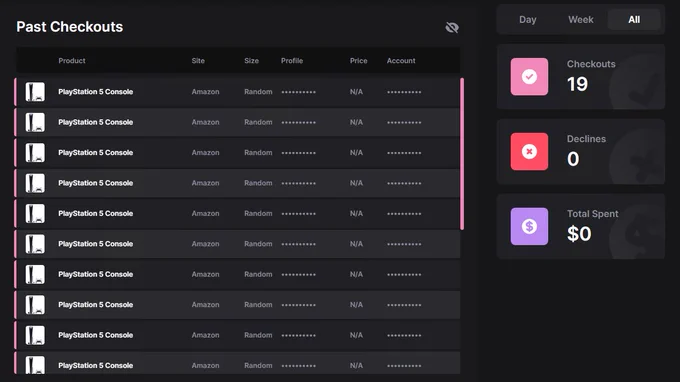This screenshot has height=382, width=680.
Task: Click the Account column header
Action: tap(401, 61)
